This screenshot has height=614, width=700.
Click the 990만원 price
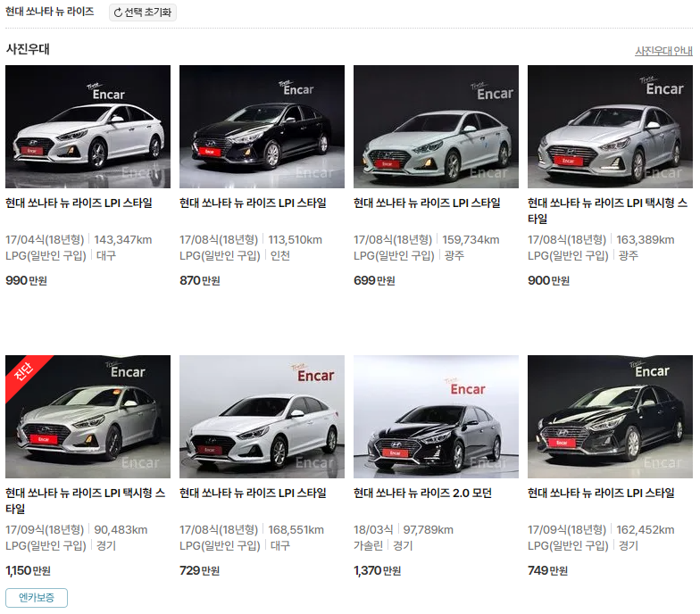[x=27, y=280]
